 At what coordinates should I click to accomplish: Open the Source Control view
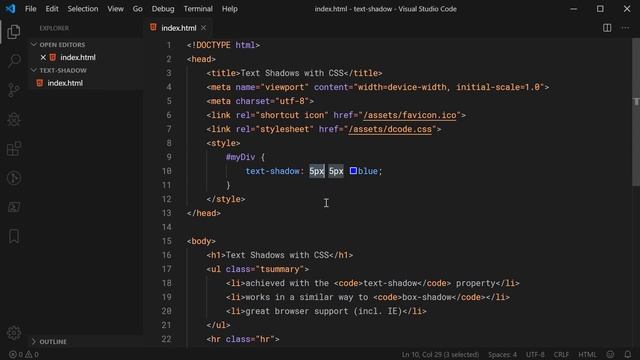[14, 90]
